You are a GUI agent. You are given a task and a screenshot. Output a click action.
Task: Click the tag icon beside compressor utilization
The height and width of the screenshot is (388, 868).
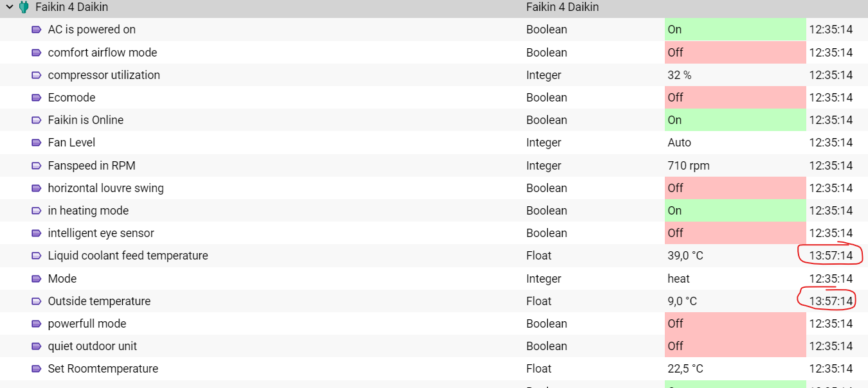point(37,75)
